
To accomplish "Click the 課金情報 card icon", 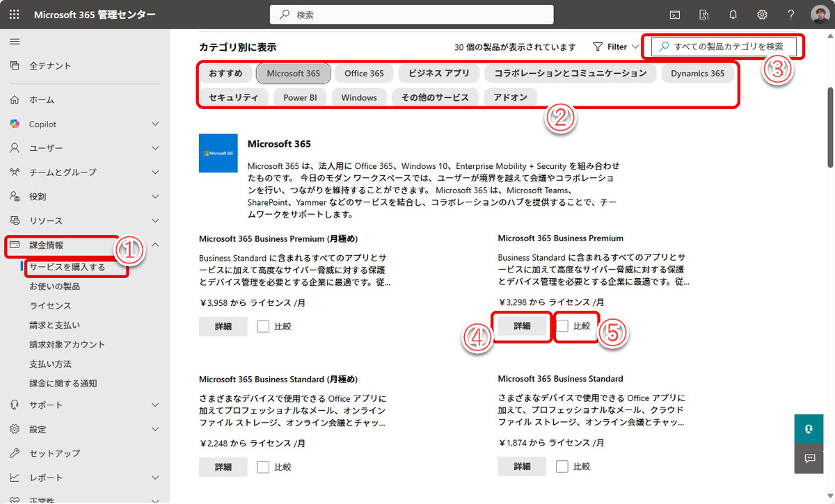I will (15, 245).
